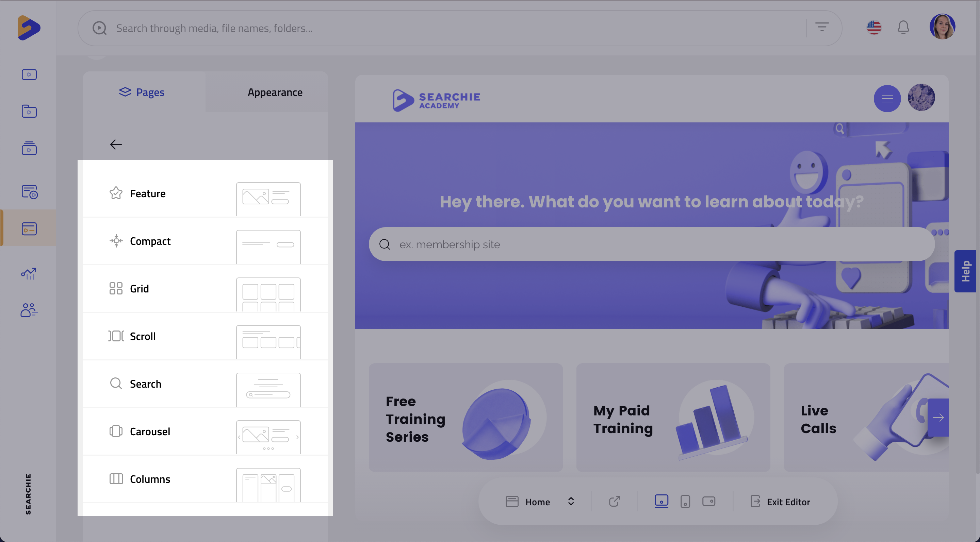Switch to the Appearance tab
This screenshot has width=980, height=542.
point(275,92)
